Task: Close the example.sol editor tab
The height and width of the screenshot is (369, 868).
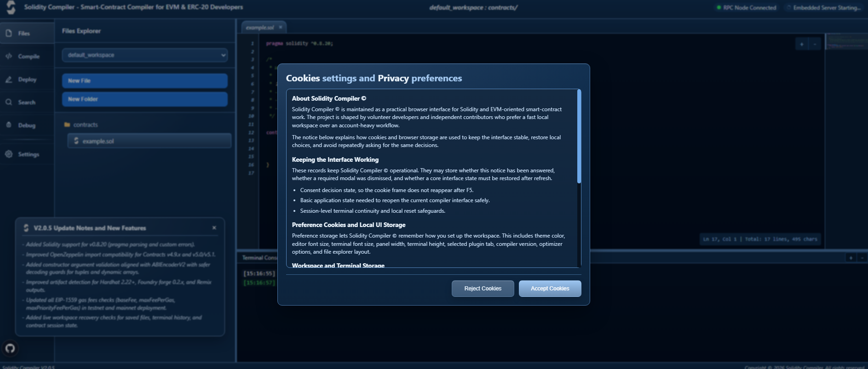Action: tap(281, 27)
